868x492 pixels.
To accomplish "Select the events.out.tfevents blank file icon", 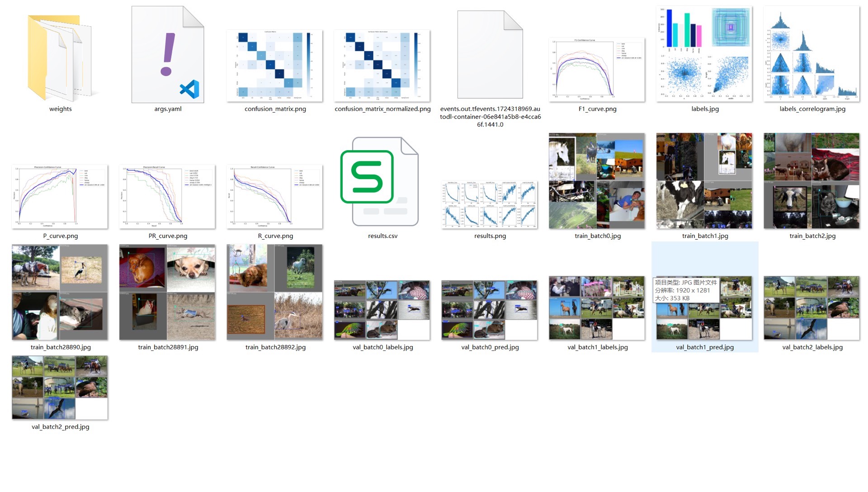I will 490,55.
